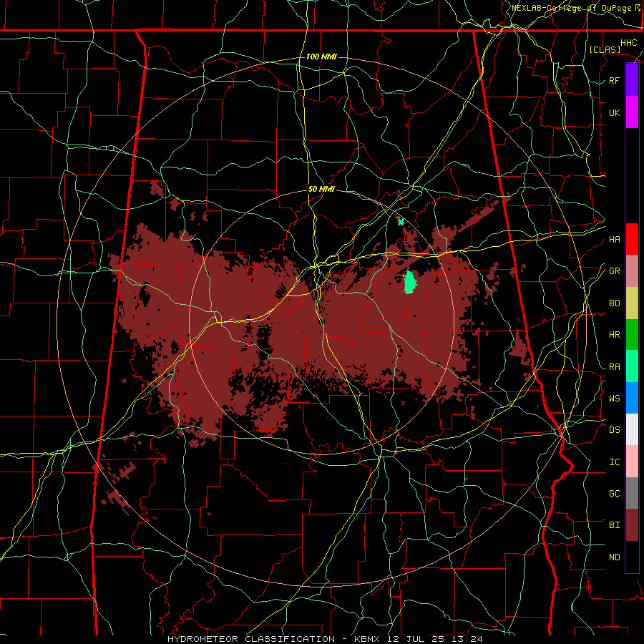Click the [CLAS] units label
Viewport: 644px width, 644px height.
point(605,49)
